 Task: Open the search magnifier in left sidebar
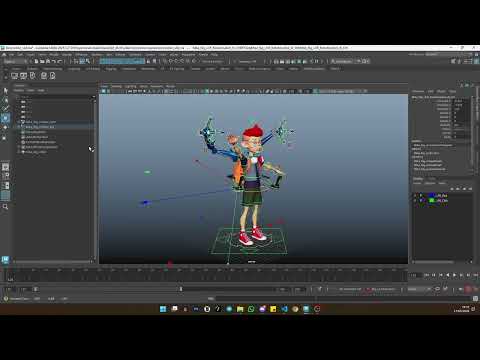[x=5, y=207]
